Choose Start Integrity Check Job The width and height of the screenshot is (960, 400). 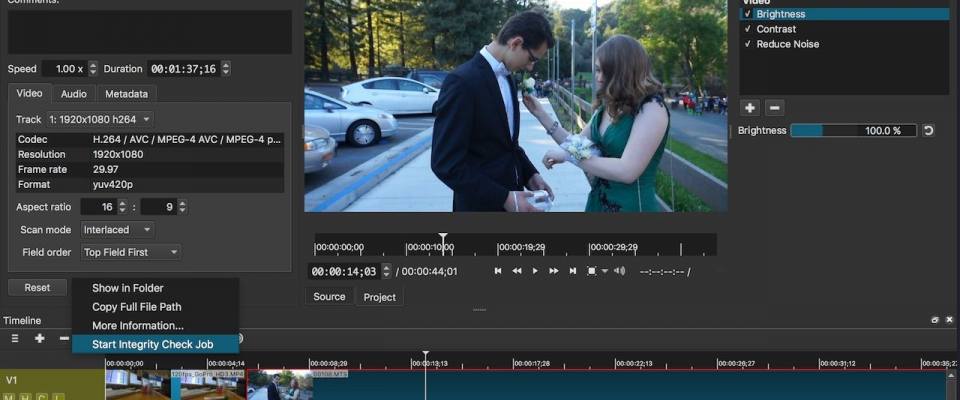(x=156, y=344)
